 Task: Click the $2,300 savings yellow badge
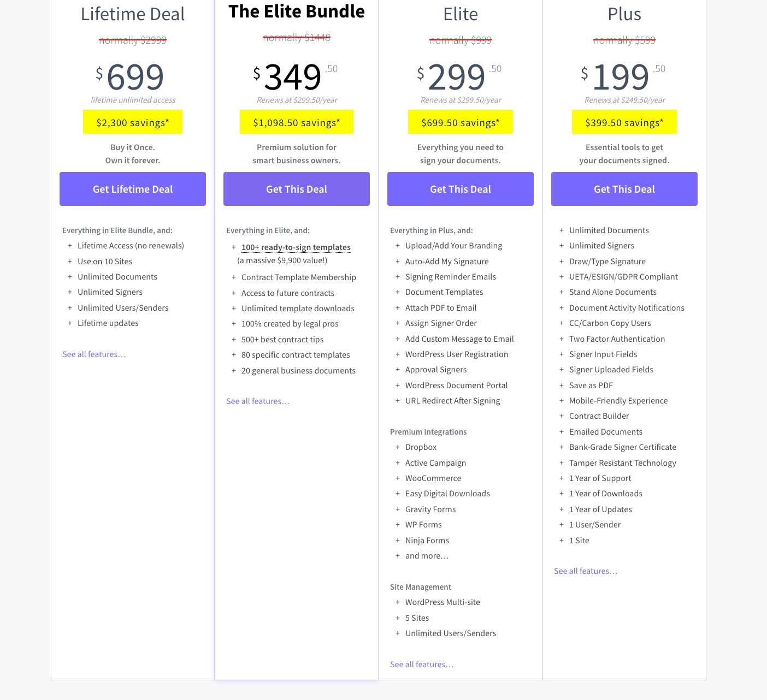click(133, 123)
